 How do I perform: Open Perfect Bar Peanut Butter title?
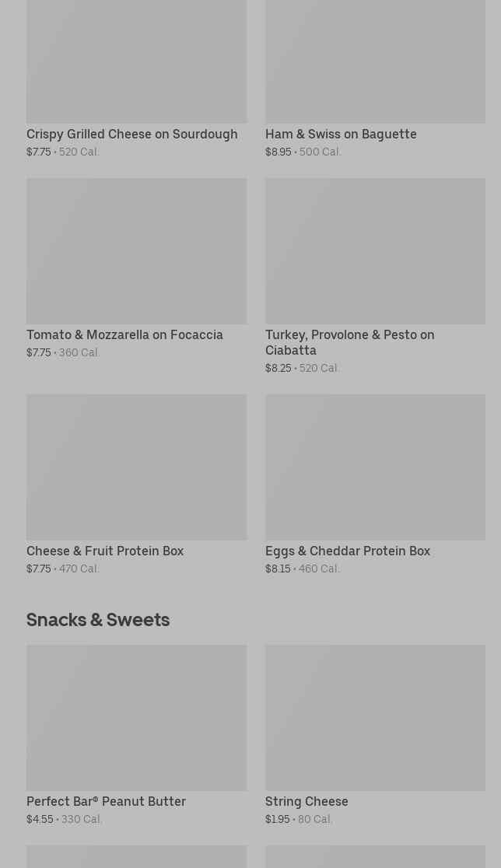point(106,801)
